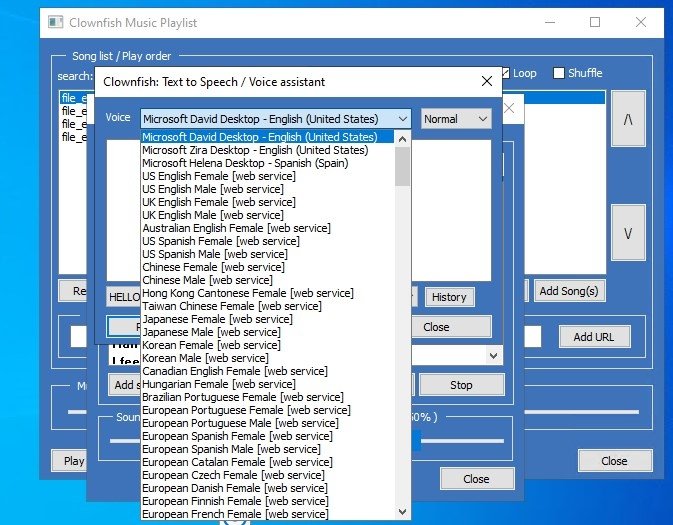Open the Normal speed dropdown

455,119
